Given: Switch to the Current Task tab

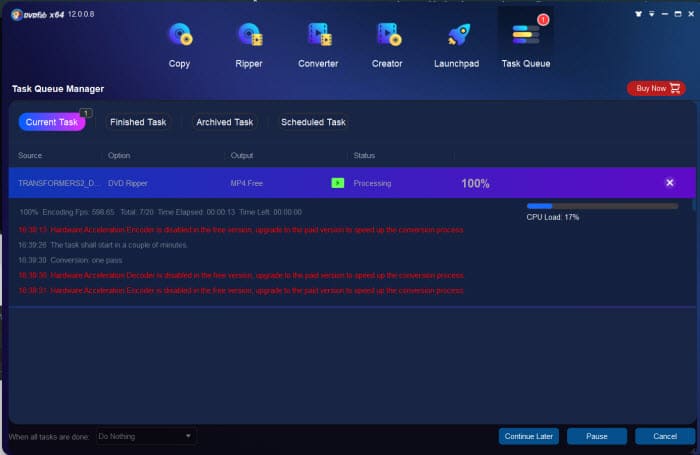Looking at the screenshot, I should (x=52, y=122).
